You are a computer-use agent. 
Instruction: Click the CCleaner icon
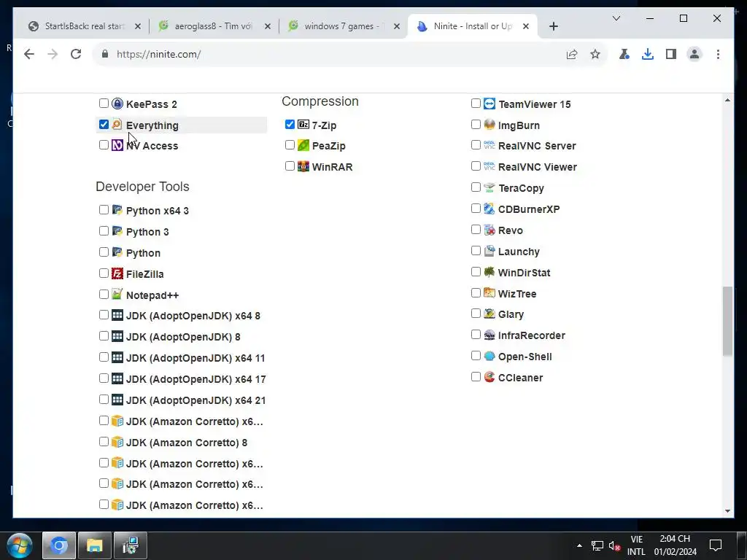point(489,377)
